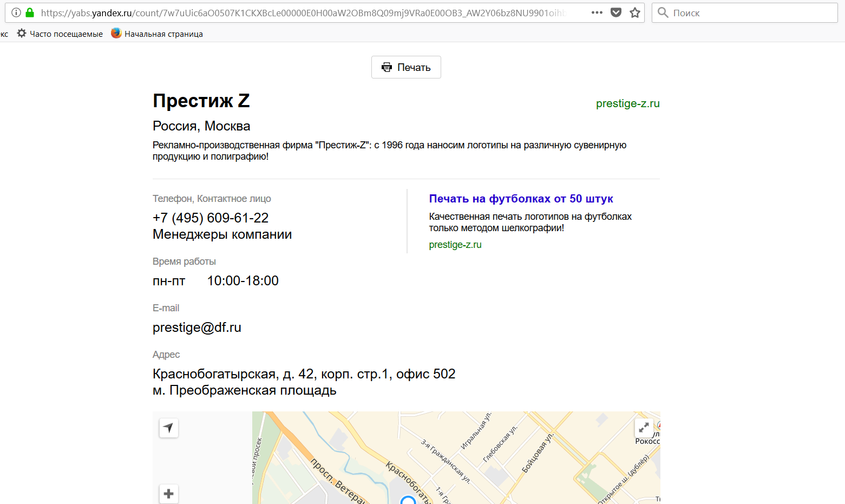Zoom in the map with plus button
Screen dimensions: 845x504
pyautogui.click(x=169, y=494)
